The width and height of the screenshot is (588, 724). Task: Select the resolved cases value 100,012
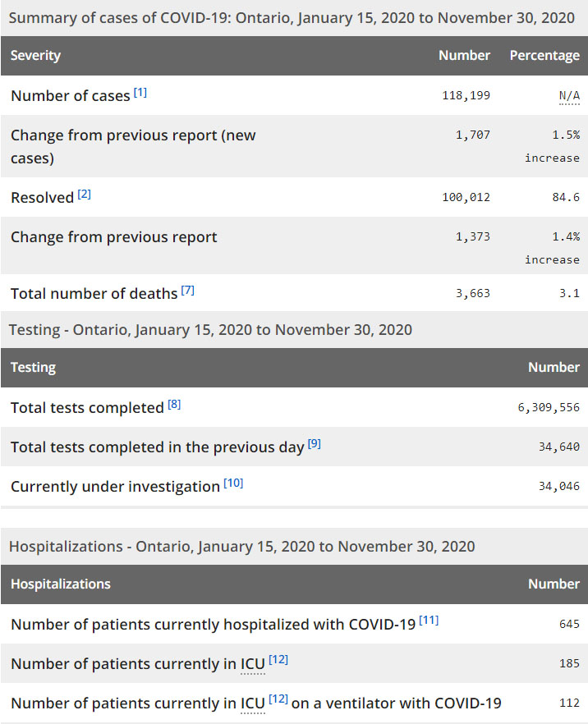click(466, 198)
